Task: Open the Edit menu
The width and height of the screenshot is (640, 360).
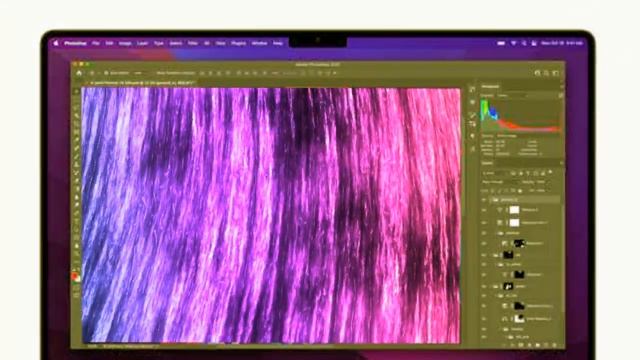Action: 109,43
